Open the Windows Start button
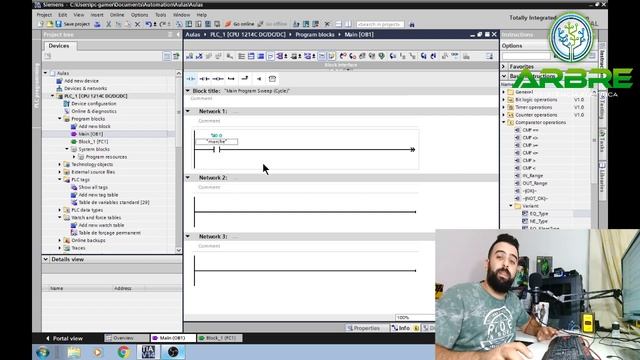640x360 pixels. pos(43,351)
